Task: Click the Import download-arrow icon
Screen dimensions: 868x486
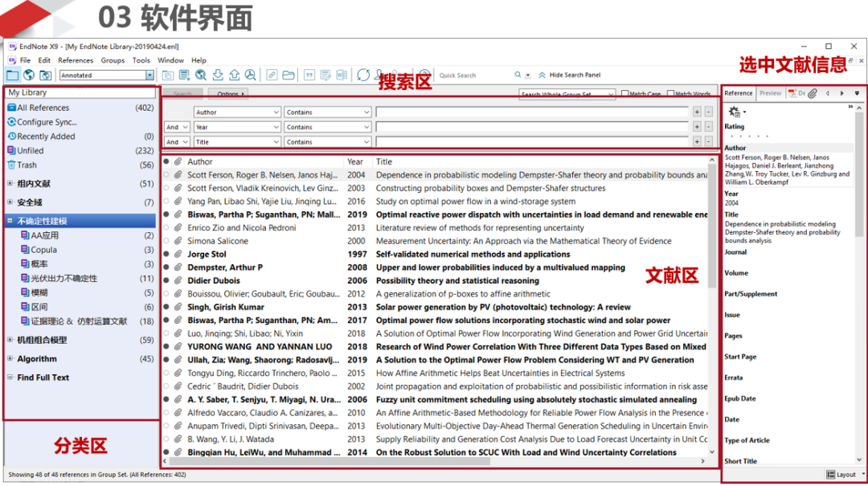Action: [x=218, y=76]
